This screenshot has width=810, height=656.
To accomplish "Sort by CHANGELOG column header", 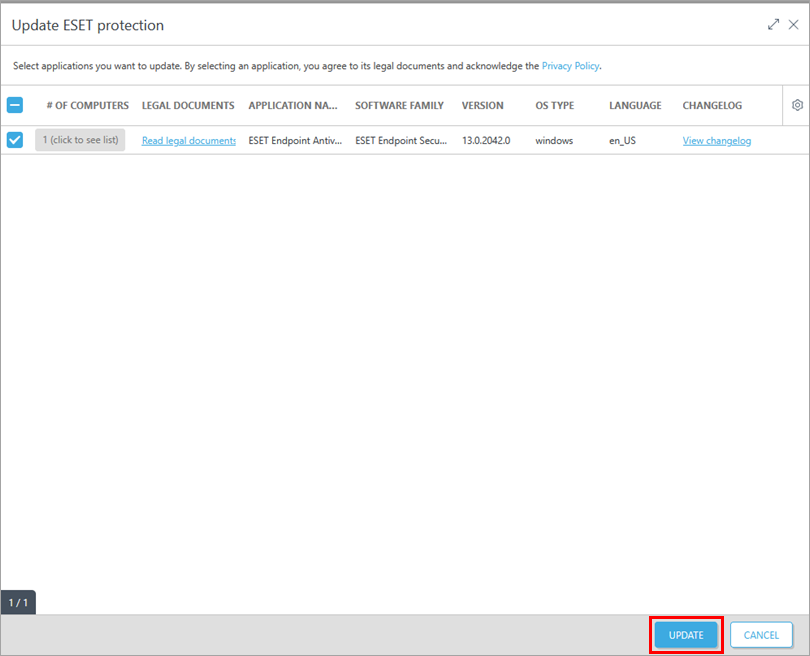I will [x=712, y=105].
